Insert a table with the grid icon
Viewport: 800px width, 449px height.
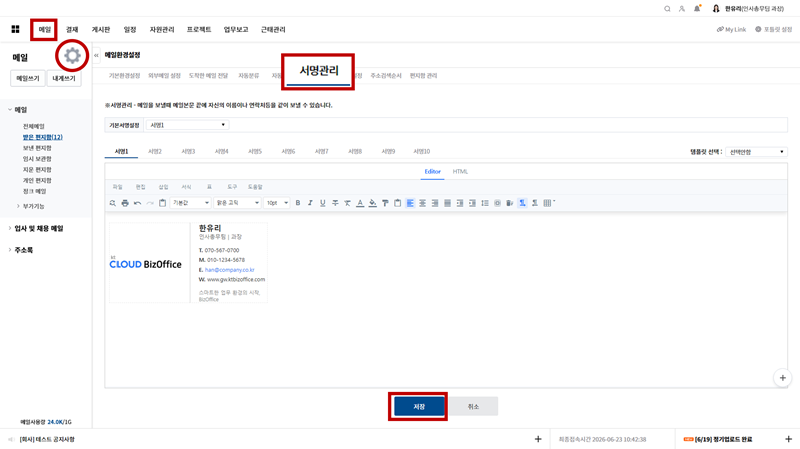click(x=548, y=203)
